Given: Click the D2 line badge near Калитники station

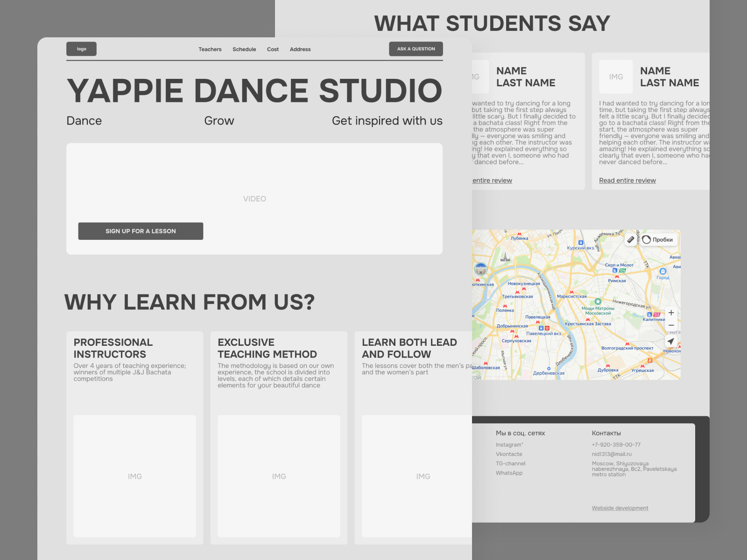Looking at the screenshot, I should pyautogui.click(x=657, y=315).
